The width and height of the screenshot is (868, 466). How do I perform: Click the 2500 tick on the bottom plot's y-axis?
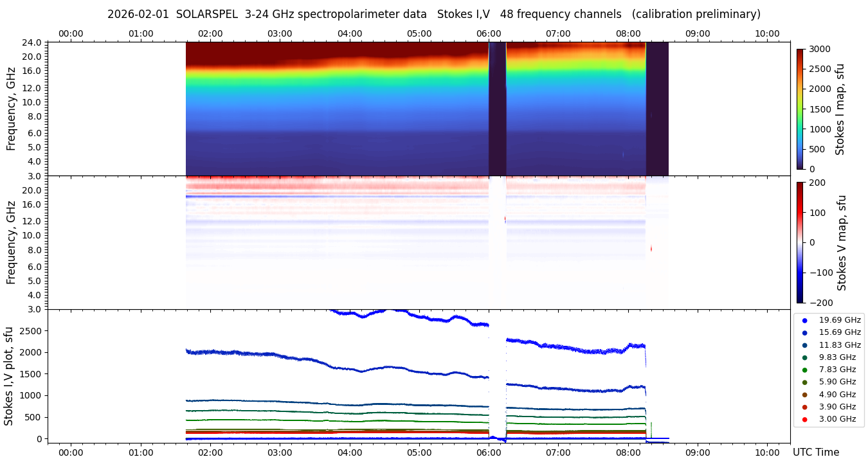click(x=33, y=331)
